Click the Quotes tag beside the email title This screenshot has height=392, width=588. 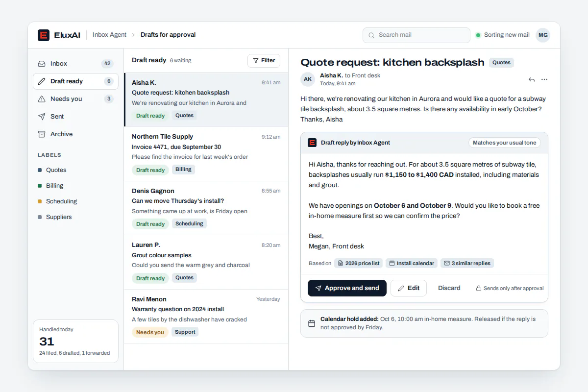pos(501,63)
